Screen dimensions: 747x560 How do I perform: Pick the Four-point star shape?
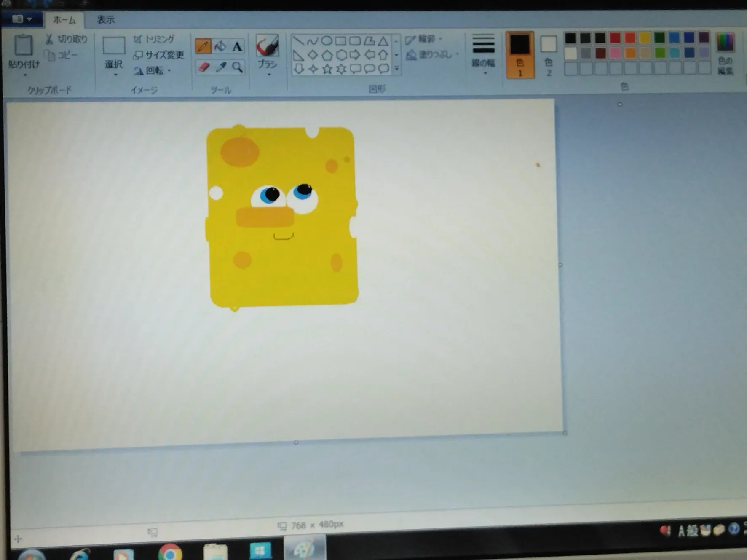(x=313, y=69)
